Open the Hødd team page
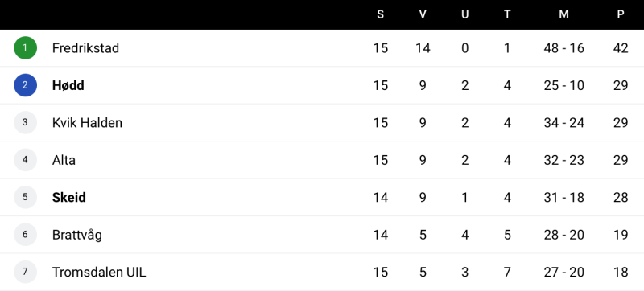644x291 pixels. click(68, 85)
